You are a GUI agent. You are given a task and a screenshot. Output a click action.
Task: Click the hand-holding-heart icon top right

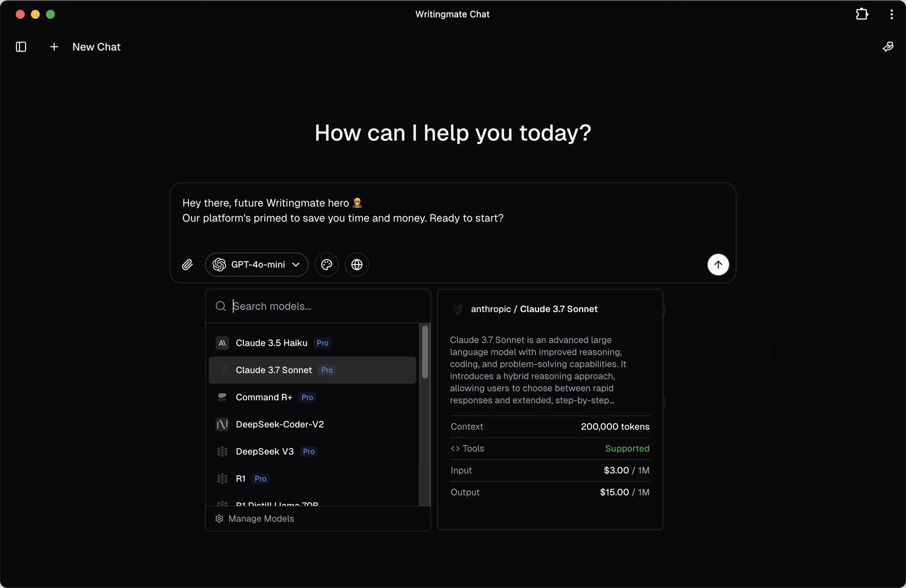[888, 47]
